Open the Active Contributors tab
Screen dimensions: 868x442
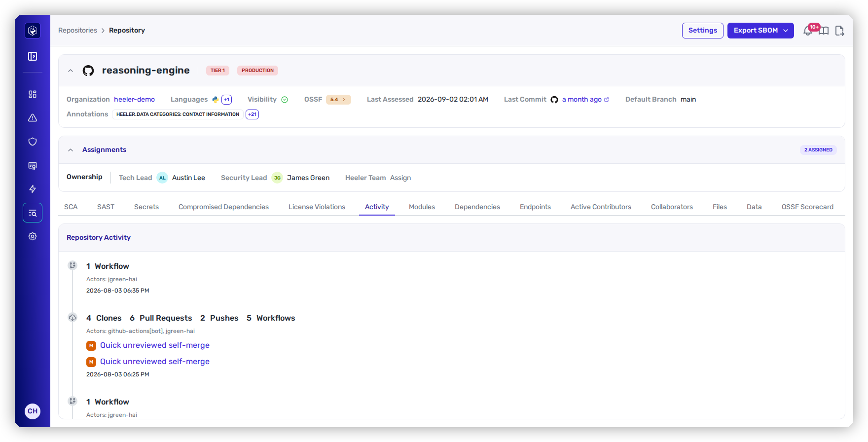[601, 207]
